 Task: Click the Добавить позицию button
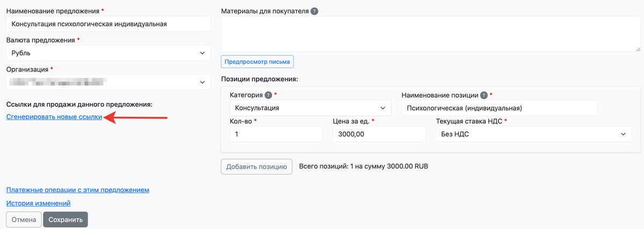pos(257,166)
